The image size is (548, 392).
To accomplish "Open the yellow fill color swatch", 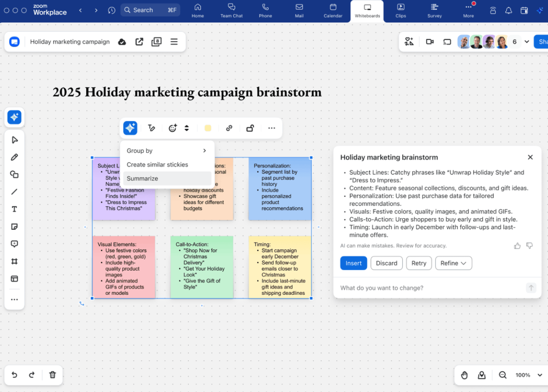I will click(x=208, y=128).
